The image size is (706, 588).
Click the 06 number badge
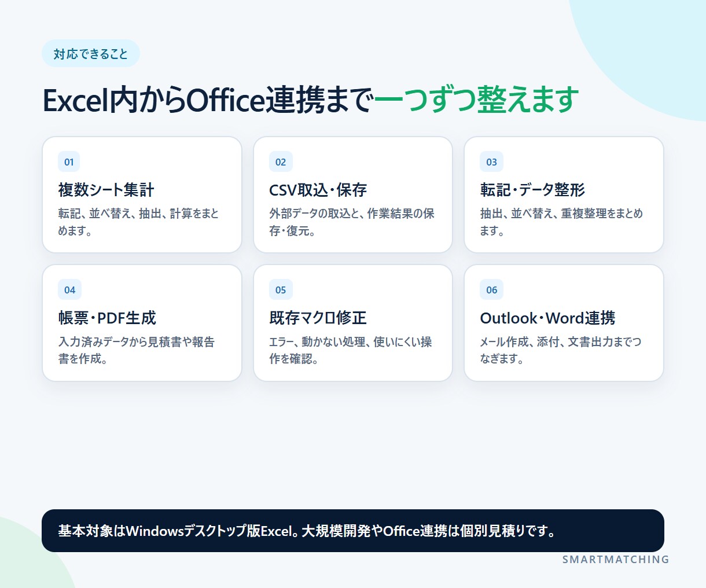pos(491,290)
